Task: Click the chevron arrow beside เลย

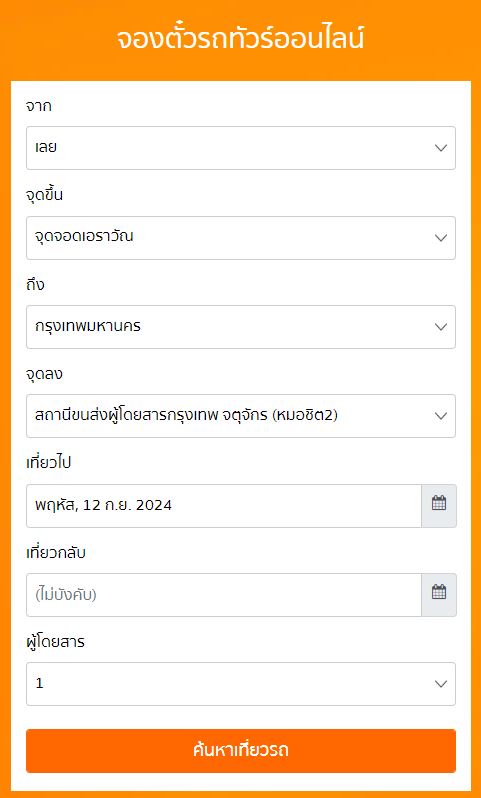Action: pos(441,148)
